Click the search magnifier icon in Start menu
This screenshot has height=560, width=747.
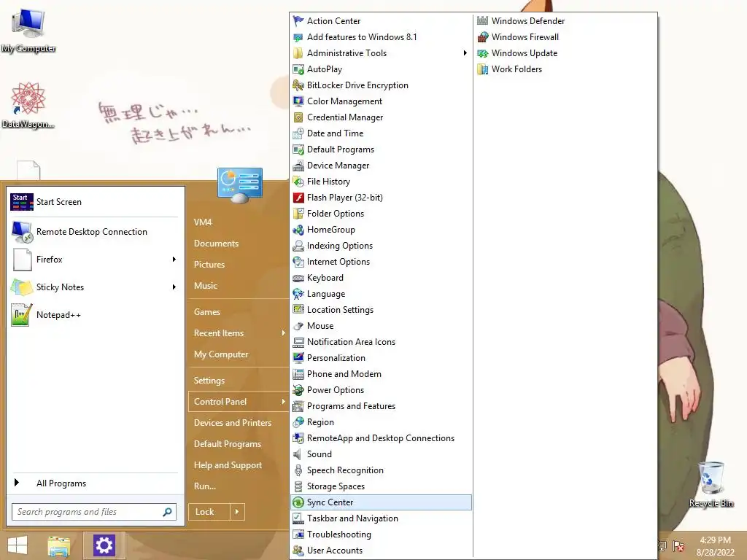[x=167, y=512]
